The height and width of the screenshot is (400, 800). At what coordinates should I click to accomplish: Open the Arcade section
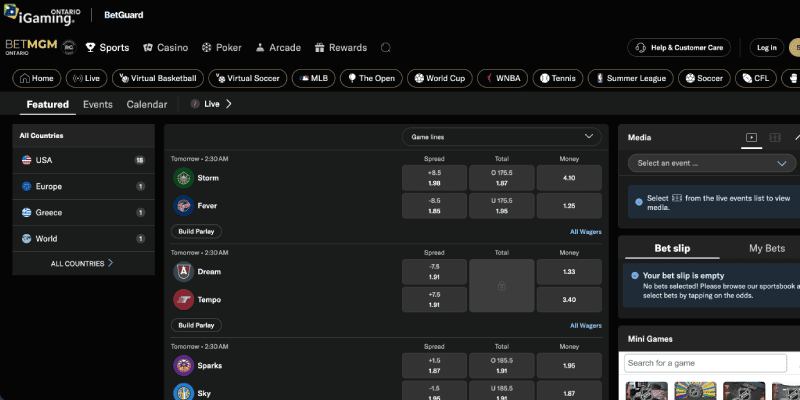coord(278,47)
